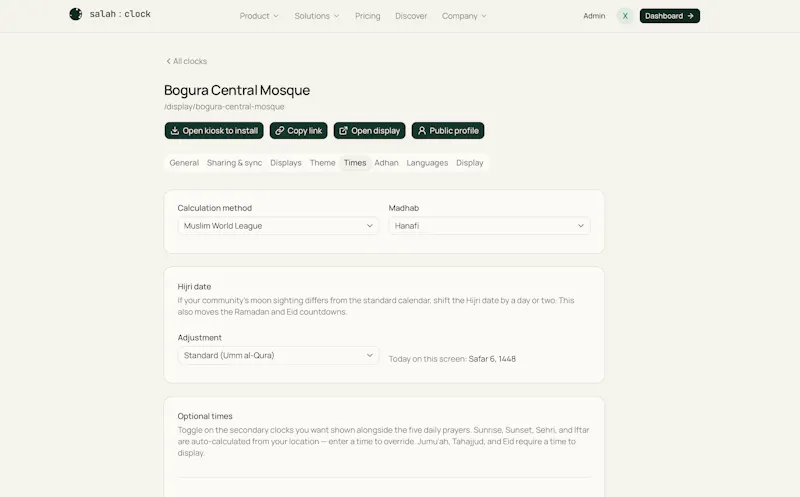Click the Hijri date section title

click(194, 287)
